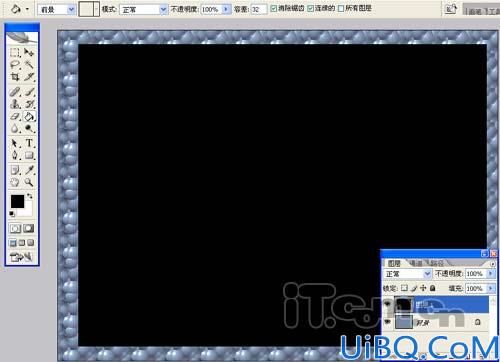Screen dimensions: 500x362
Task: Select the Magic Wand tool
Action: tap(29, 64)
